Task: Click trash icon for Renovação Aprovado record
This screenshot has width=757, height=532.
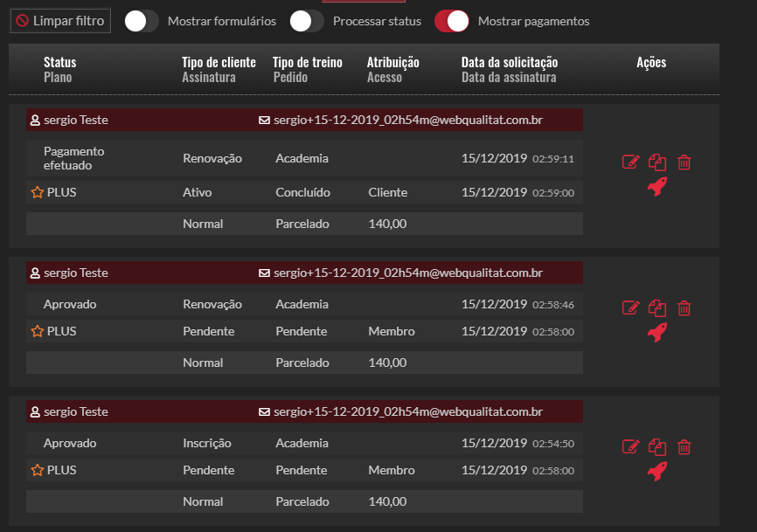Action: pyautogui.click(x=684, y=307)
